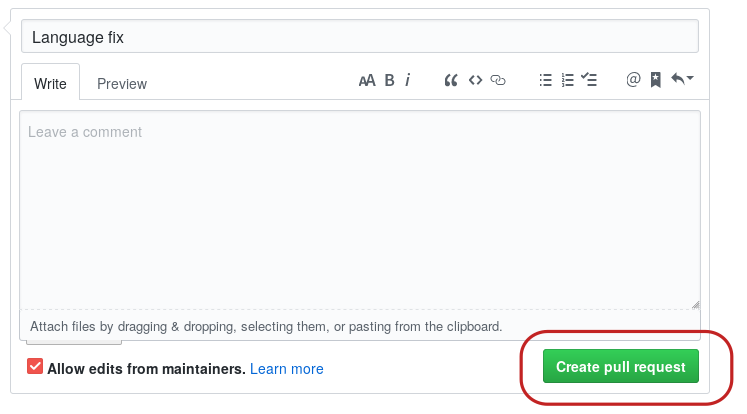
Task: Click into the Leave a comment text area
Action: pyautogui.click(x=359, y=210)
